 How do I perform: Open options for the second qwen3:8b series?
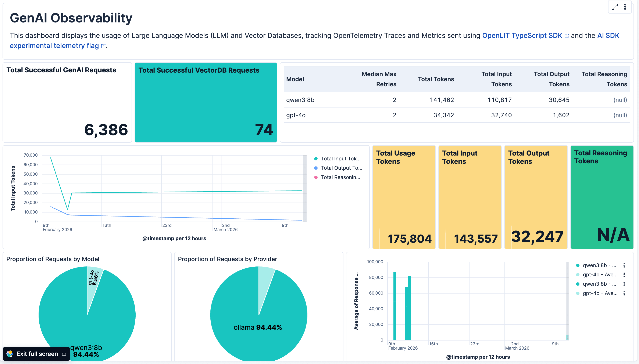pyautogui.click(x=624, y=284)
